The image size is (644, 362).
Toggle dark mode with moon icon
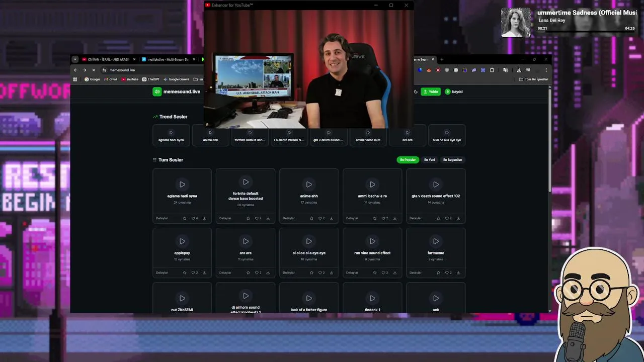click(x=416, y=92)
